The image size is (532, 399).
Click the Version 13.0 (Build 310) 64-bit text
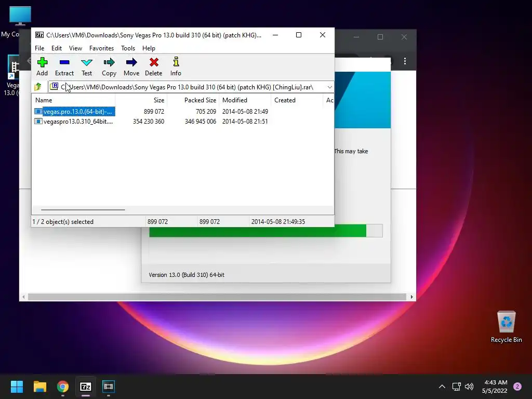[x=187, y=275]
